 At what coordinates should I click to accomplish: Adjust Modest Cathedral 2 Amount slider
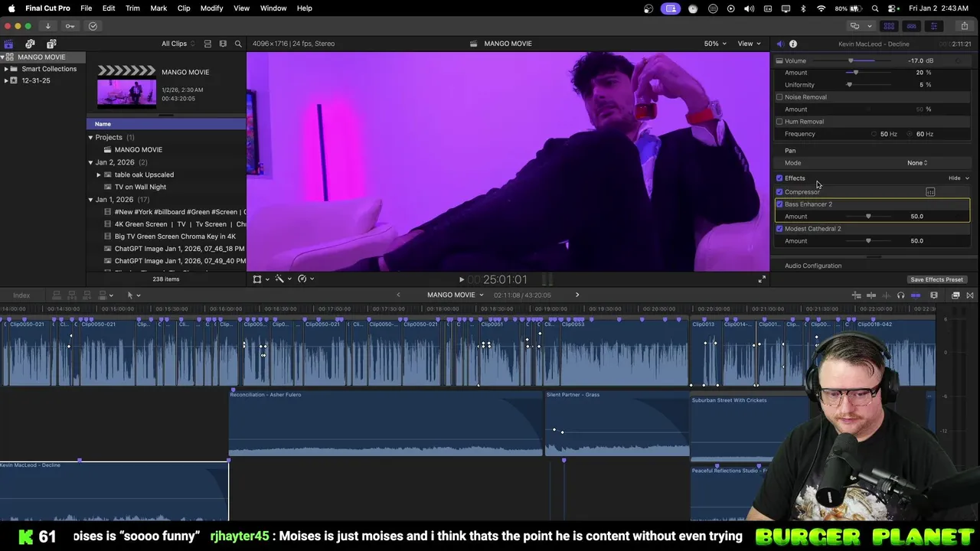(x=868, y=241)
